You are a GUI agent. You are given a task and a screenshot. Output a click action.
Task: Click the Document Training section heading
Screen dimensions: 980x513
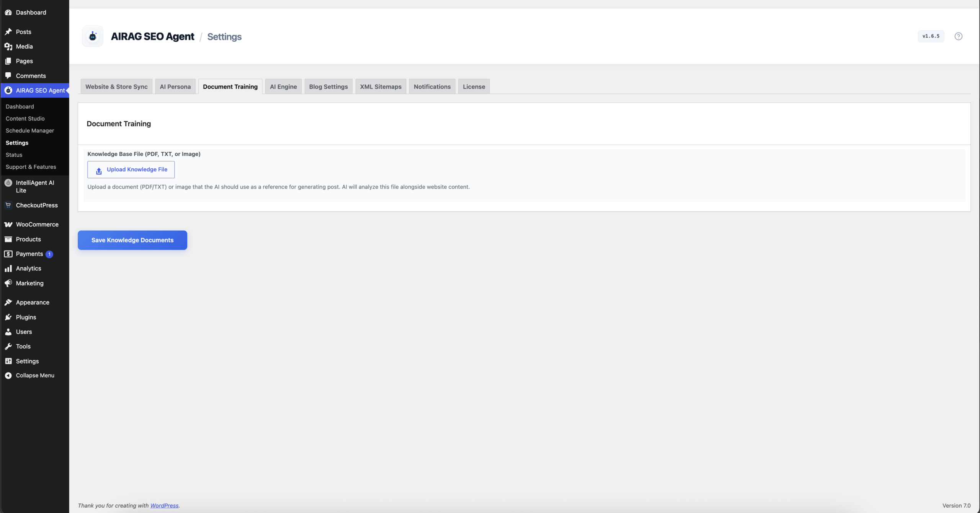119,124
